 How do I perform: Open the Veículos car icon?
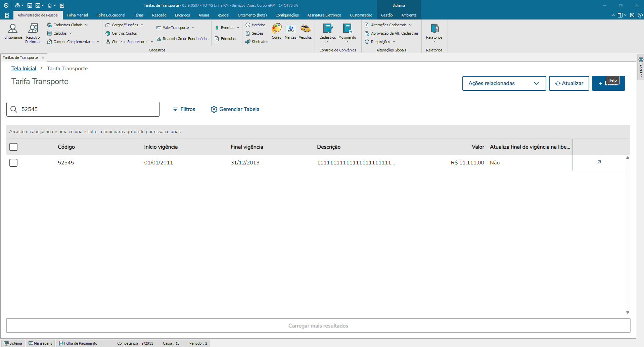[x=305, y=32]
